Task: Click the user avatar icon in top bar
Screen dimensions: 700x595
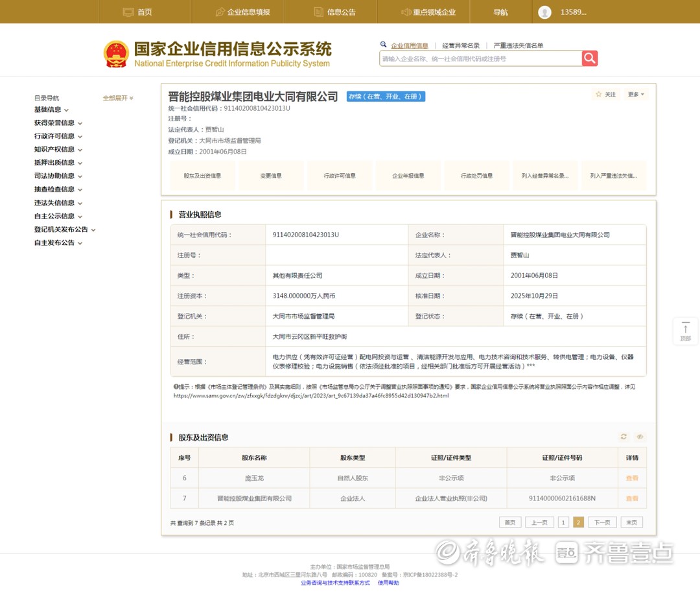Action: (544, 12)
